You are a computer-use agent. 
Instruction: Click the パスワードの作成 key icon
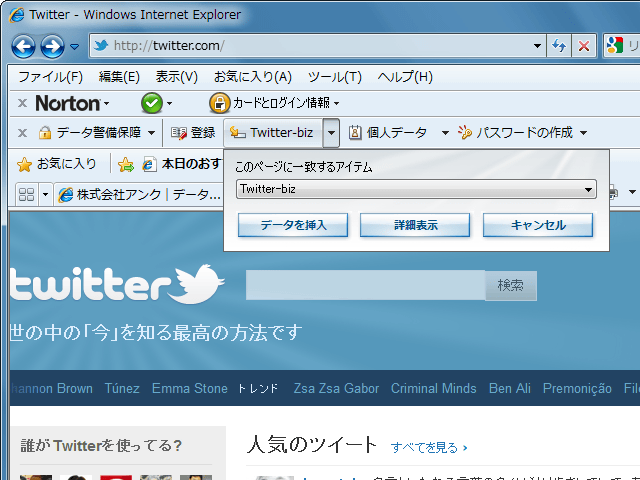pyautogui.click(x=464, y=132)
